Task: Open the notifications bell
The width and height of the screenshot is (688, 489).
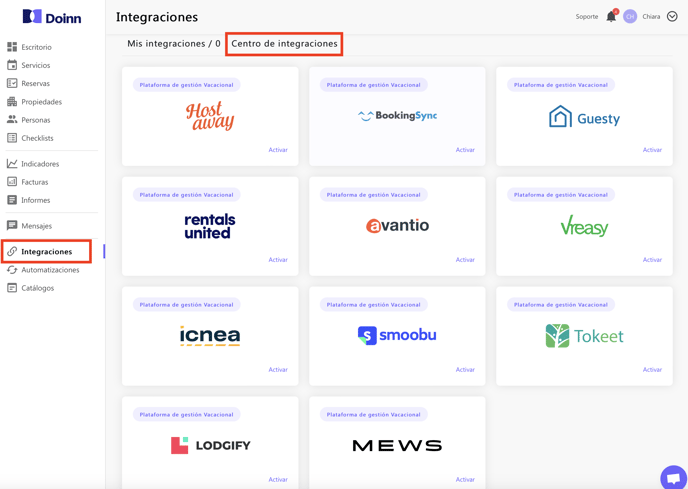Action: 611,16
